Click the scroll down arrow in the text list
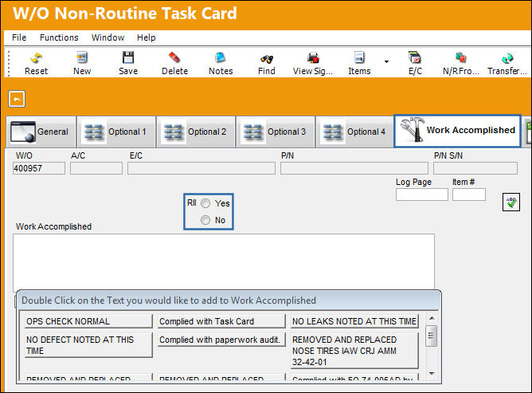532x393 pixels. (x=432, y=374)
